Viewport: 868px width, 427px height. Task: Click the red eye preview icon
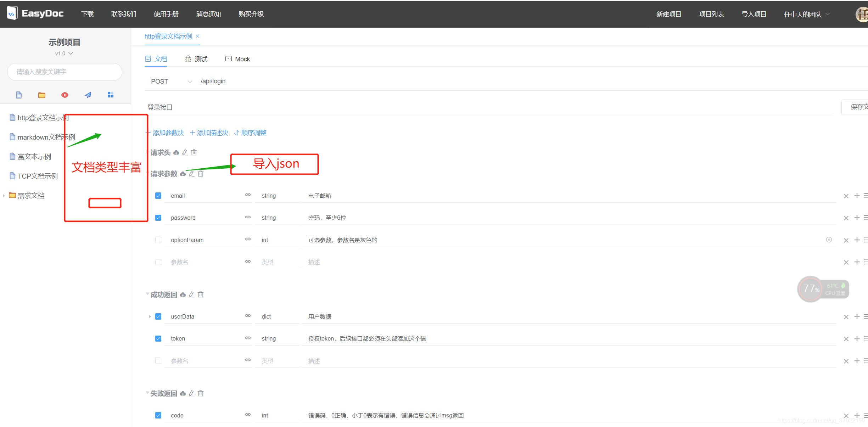(65, 95)
